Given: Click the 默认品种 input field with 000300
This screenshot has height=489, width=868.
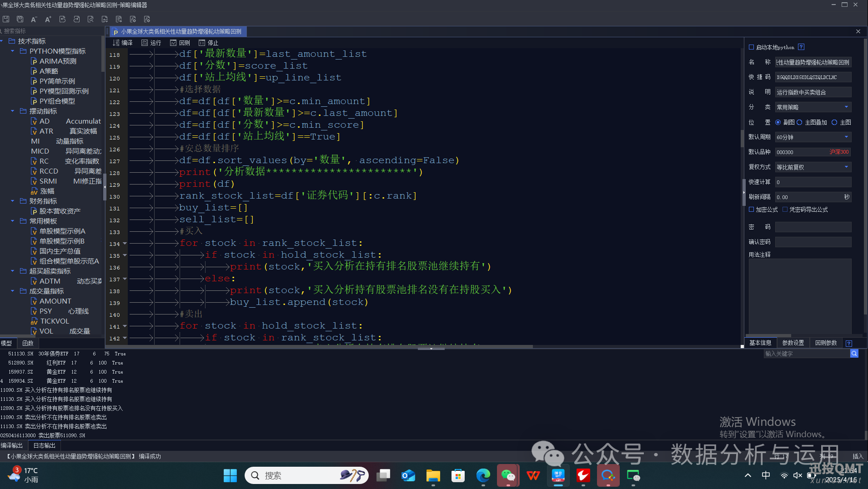Looking at the screenshot, I should tap(813, 152).
